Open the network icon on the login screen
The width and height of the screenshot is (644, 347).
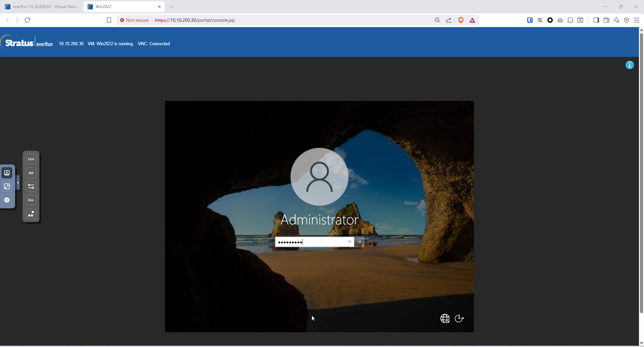click(x=445, y=319)
